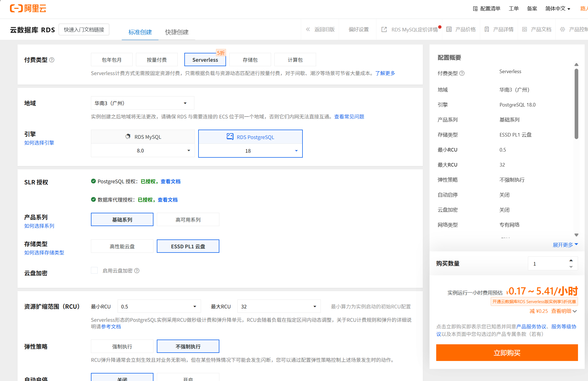
Task: Open 查看文档 link for PostgreSQL 授权
Action: pyautogui.click(x=170, y=181)
